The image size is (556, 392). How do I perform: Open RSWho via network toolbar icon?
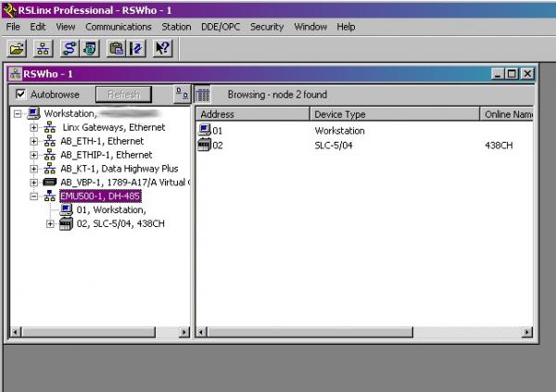[x=43, y=48]
